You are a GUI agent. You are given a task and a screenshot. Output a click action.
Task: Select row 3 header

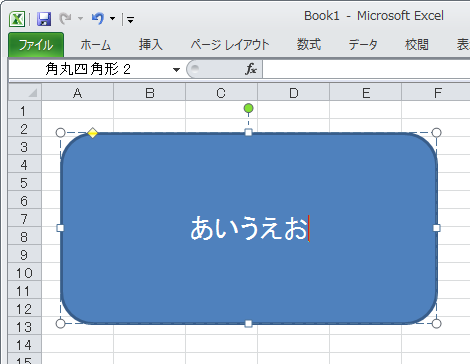25,146
